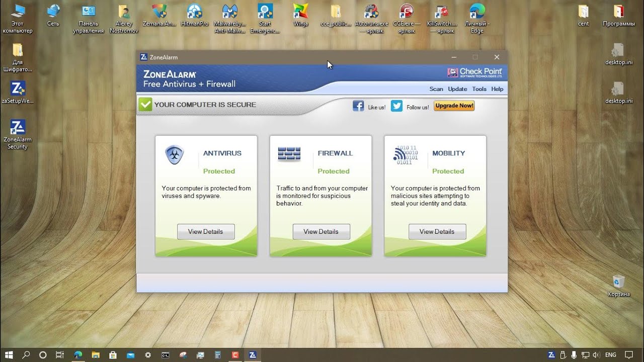This screenshot has width=644, height=362.
Task: Click ZoneAlarm title bar Z icon
Action: [x=143, y=57]
